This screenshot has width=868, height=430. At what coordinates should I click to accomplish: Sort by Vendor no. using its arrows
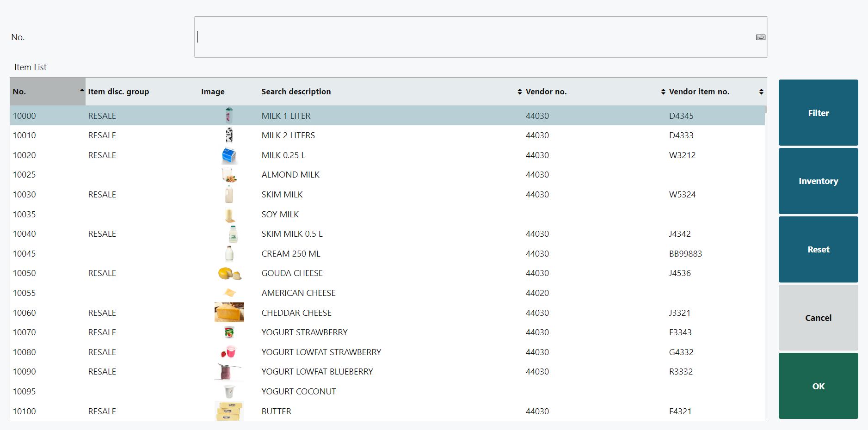coord(663,92)
